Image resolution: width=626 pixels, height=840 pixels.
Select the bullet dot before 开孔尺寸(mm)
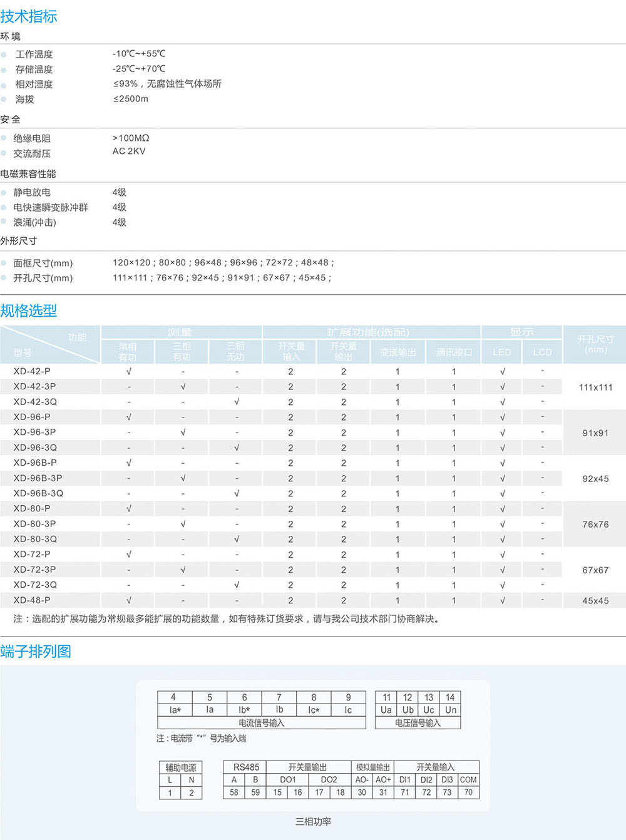tap(4, 279)
